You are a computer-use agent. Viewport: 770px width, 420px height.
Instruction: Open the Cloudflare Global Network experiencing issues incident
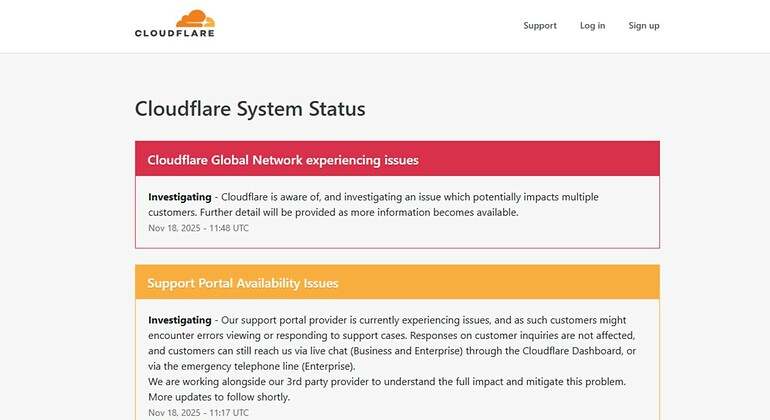pyautogui.click(x=282, y=160)
